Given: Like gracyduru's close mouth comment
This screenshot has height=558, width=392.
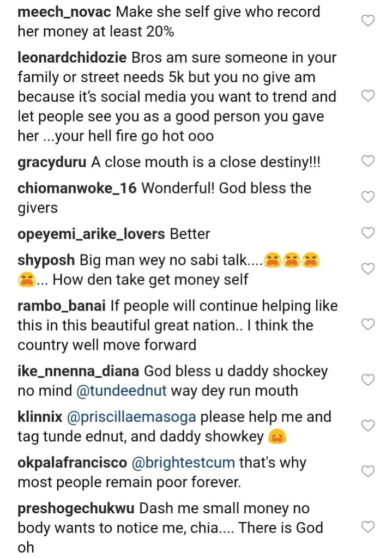Looking at the screenshot, I should (x=368, y=161).
